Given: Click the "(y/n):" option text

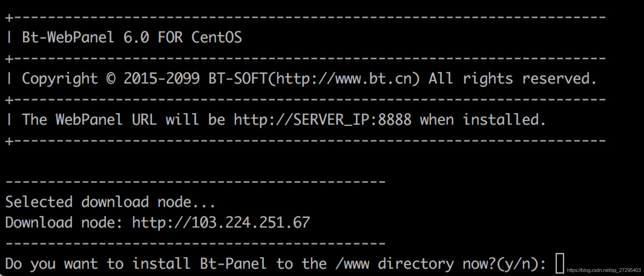Looking at the screenshot, I should point(521,264).
